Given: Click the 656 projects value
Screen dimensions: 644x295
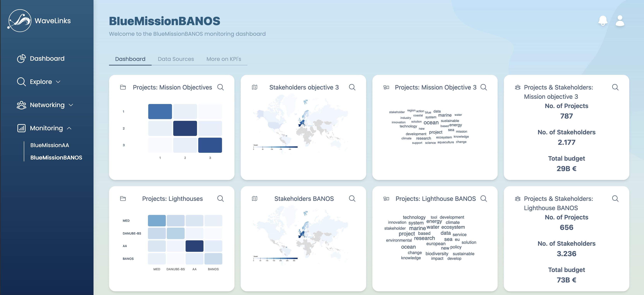Looking at the screenshot, I should (567, 227).
